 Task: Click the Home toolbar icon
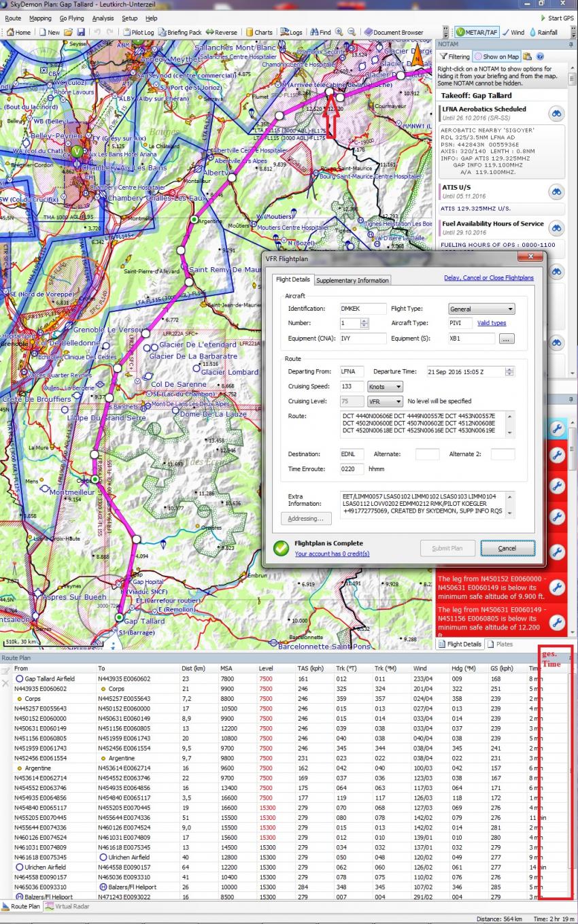[19, 32]
